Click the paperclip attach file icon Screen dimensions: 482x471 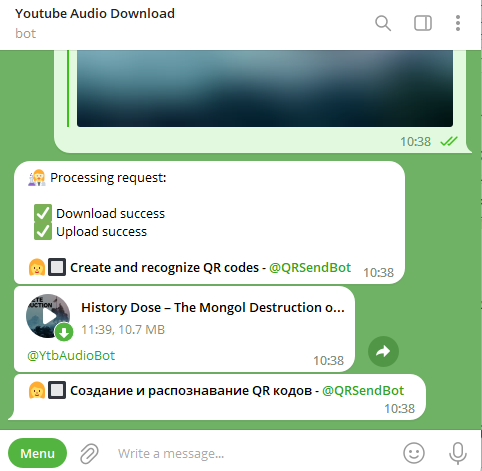pyautogui.click(x=89, y=453)
